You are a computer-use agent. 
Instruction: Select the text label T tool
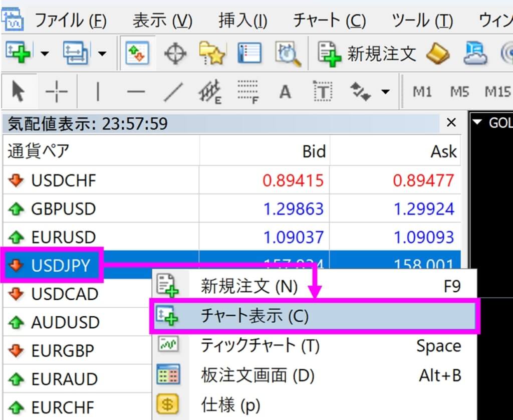click(323, 91)
